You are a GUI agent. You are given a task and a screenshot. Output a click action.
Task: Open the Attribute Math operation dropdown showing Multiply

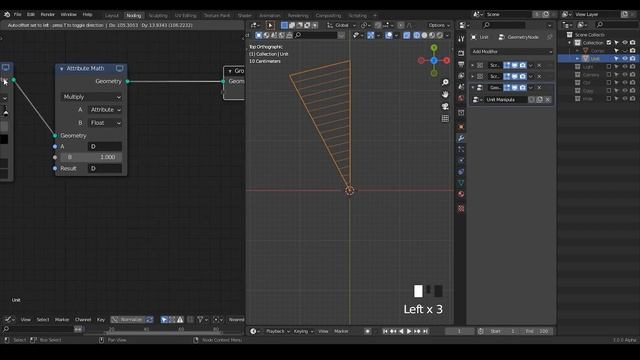click(x=91, y=97)
